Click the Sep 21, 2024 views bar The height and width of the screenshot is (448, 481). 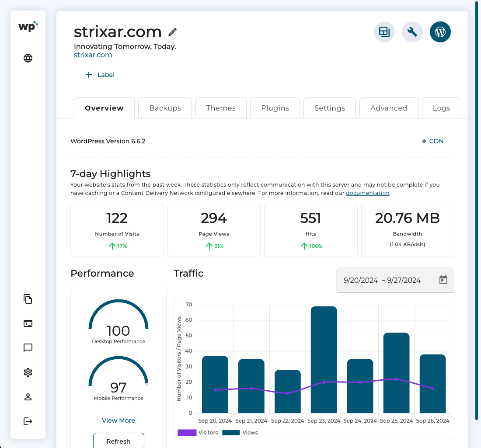click(251, 386)
